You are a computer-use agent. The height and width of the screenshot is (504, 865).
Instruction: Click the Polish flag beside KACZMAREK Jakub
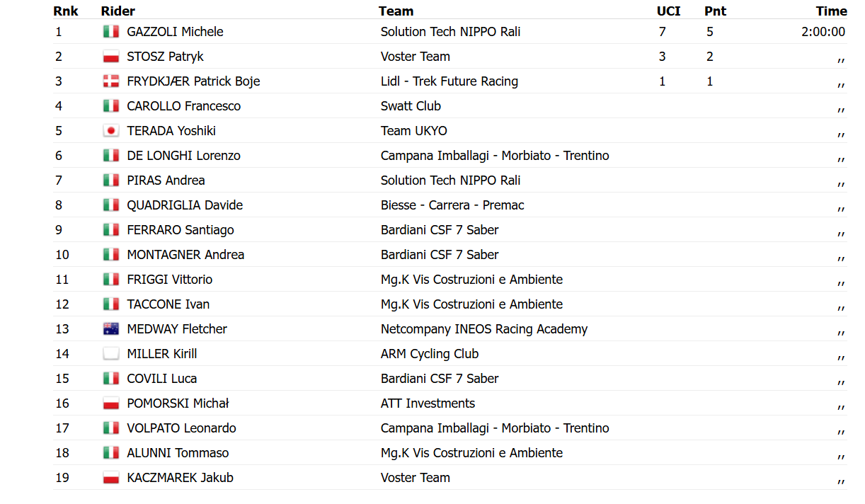point(110,478)
